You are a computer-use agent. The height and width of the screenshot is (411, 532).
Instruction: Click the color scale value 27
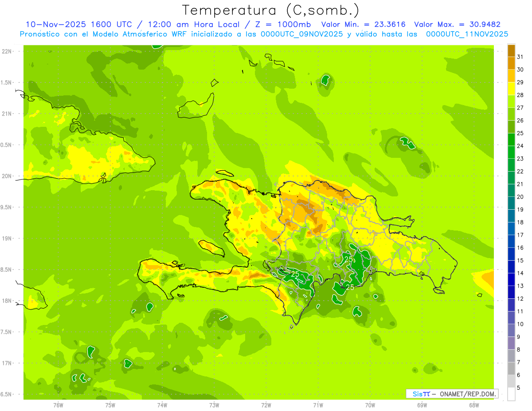tap(520, 108)
